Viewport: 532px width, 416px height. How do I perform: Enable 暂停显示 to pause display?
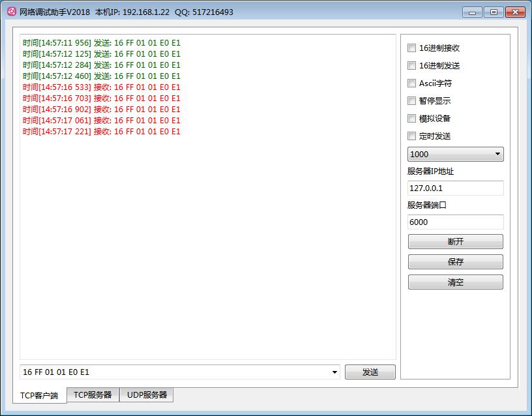point(411,100)
